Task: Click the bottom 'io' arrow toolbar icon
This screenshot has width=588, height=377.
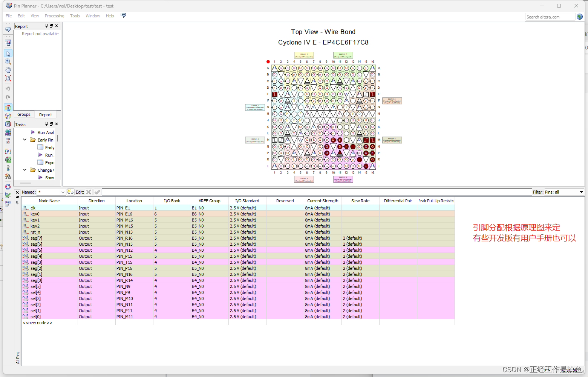Action: tap(8, 203)
